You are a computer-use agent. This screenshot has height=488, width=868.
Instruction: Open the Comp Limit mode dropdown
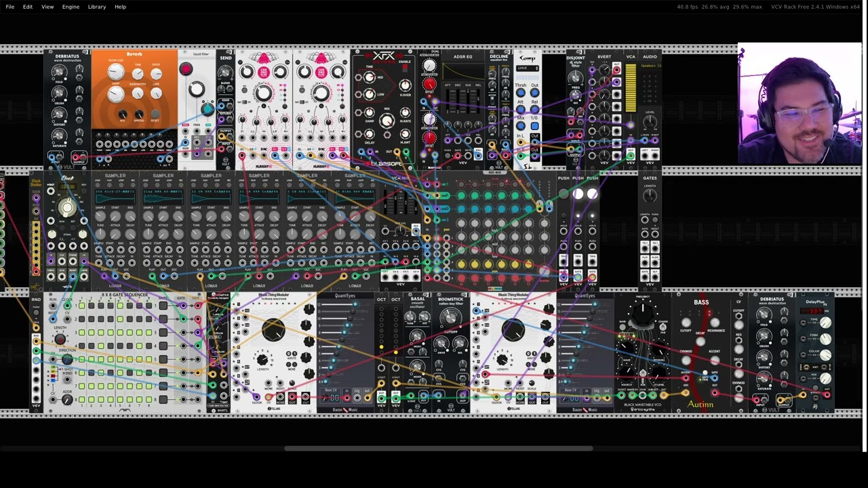point(528,68)
